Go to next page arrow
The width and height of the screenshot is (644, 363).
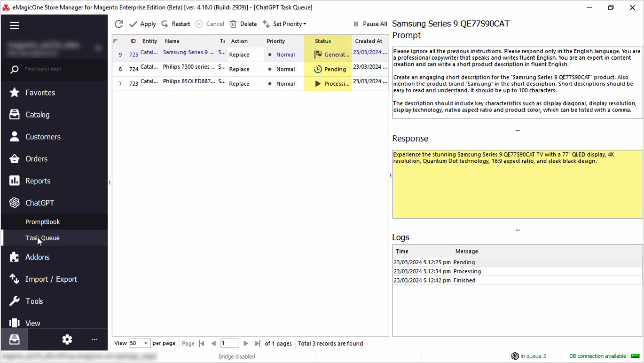click(x=245, y=344)
